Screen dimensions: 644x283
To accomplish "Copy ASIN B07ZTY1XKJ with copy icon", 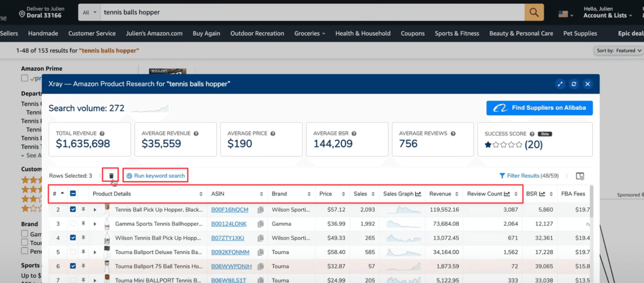I will [x=260, y=238].
